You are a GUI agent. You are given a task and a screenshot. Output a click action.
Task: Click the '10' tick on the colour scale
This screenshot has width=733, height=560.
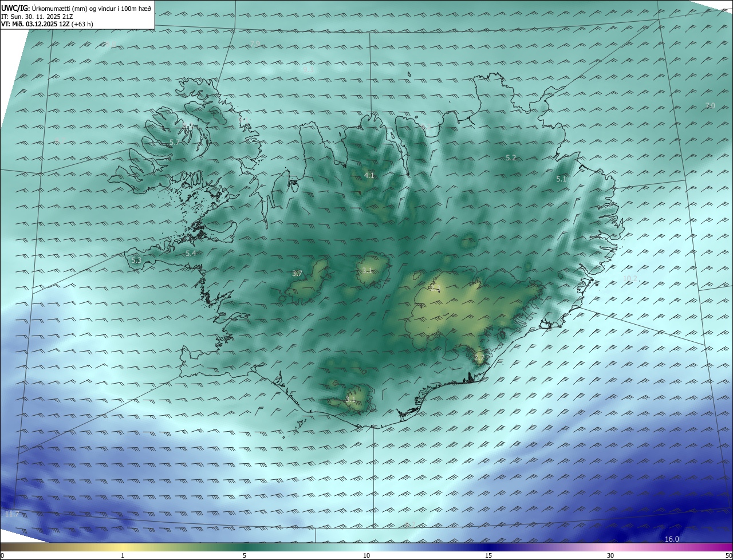point(366,555)
